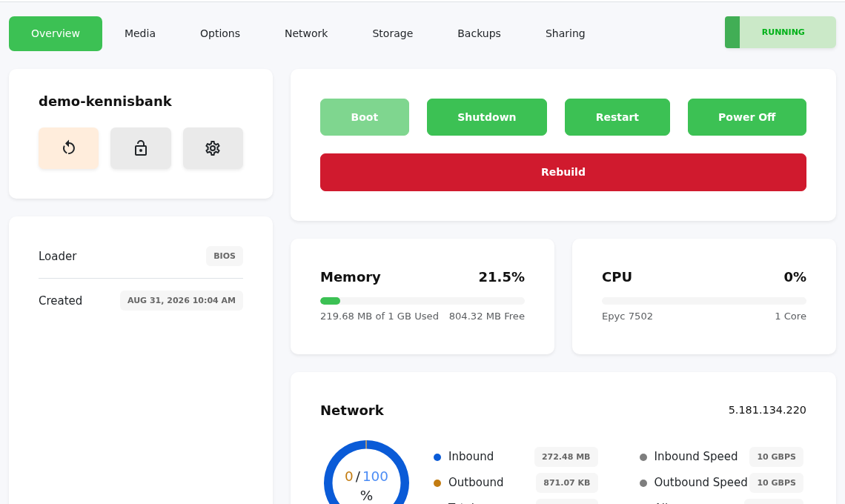Click the Outbound Speed 10 GBPS badge

[x=776, y=483]
